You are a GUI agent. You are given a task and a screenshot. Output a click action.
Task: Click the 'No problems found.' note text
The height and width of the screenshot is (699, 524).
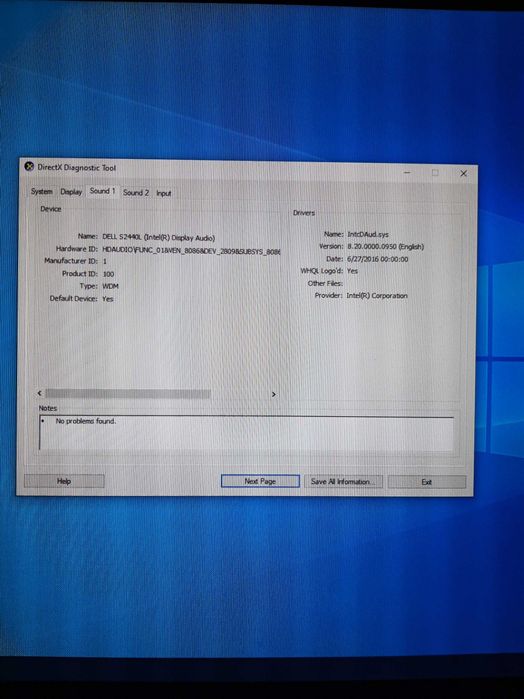tap(86, 421)
